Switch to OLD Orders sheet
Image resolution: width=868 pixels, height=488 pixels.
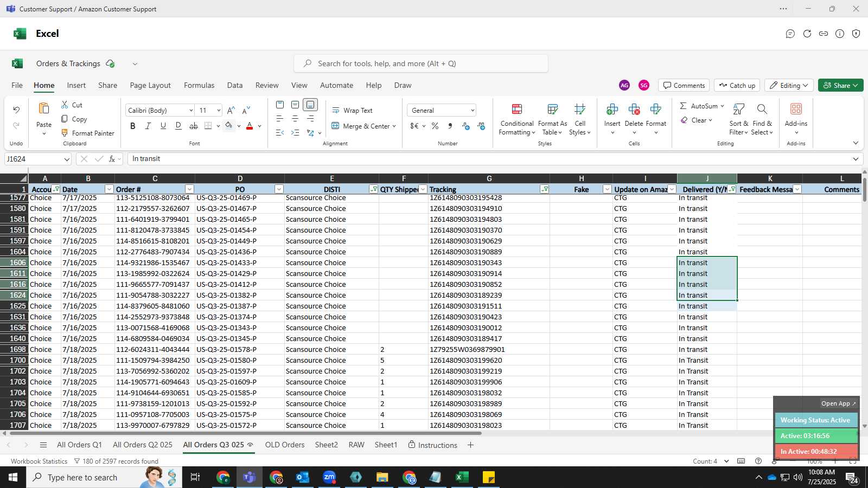point(285,445)
